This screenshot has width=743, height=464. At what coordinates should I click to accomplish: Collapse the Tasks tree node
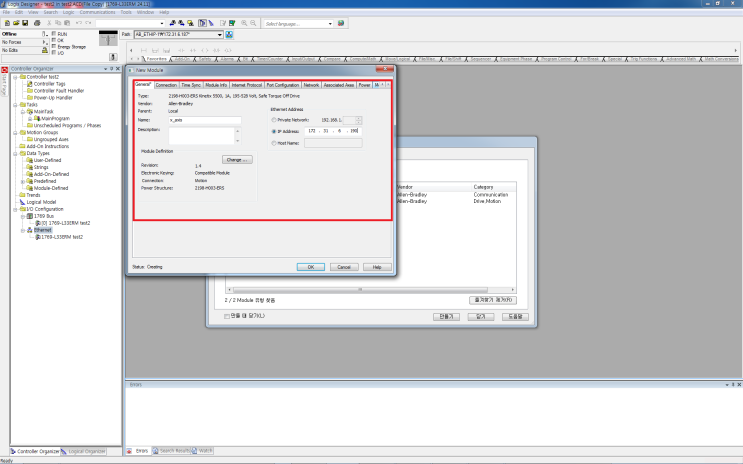pyautogui.click(x=15, y=105)
